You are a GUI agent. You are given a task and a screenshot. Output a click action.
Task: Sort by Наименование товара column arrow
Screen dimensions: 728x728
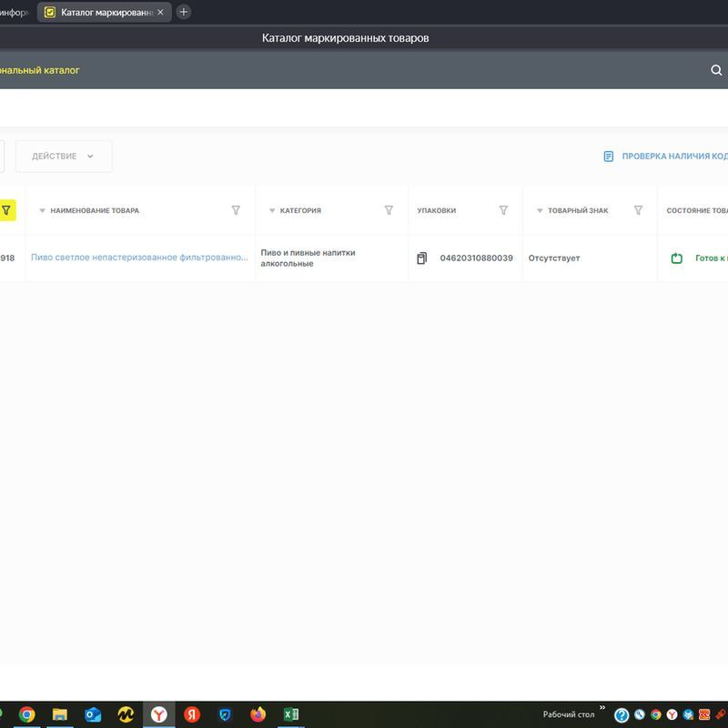[42, 211]
